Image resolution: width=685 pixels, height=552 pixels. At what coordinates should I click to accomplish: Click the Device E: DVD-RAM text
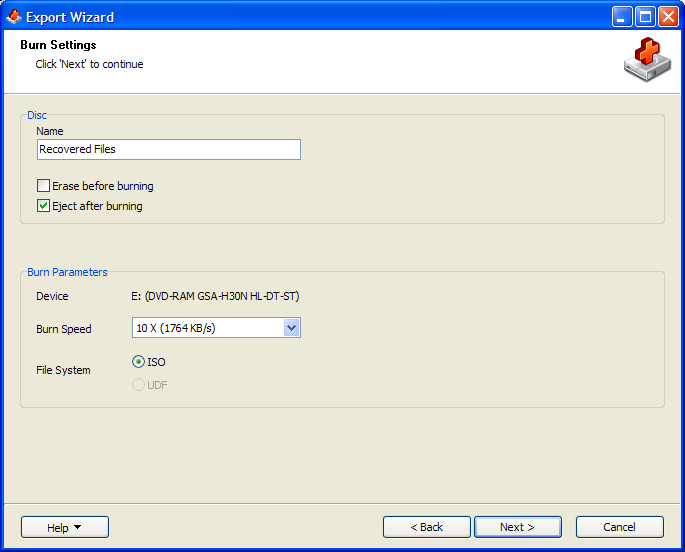pos(215,296)
